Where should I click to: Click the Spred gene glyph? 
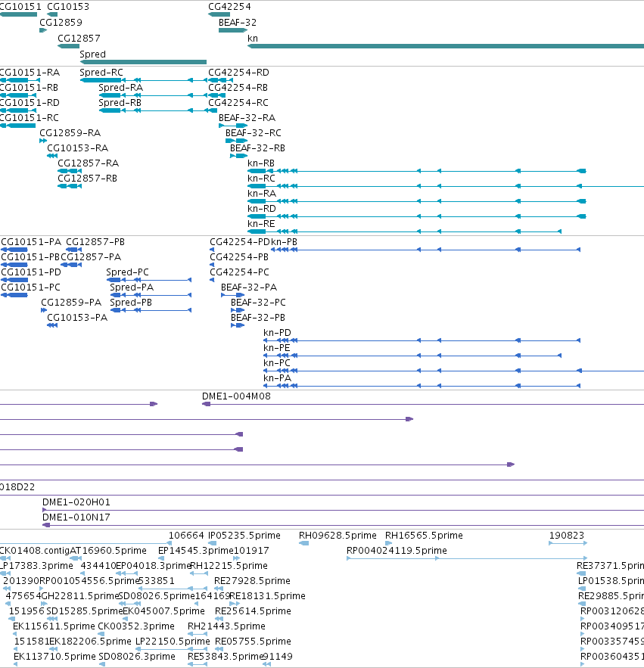[143, 62]
